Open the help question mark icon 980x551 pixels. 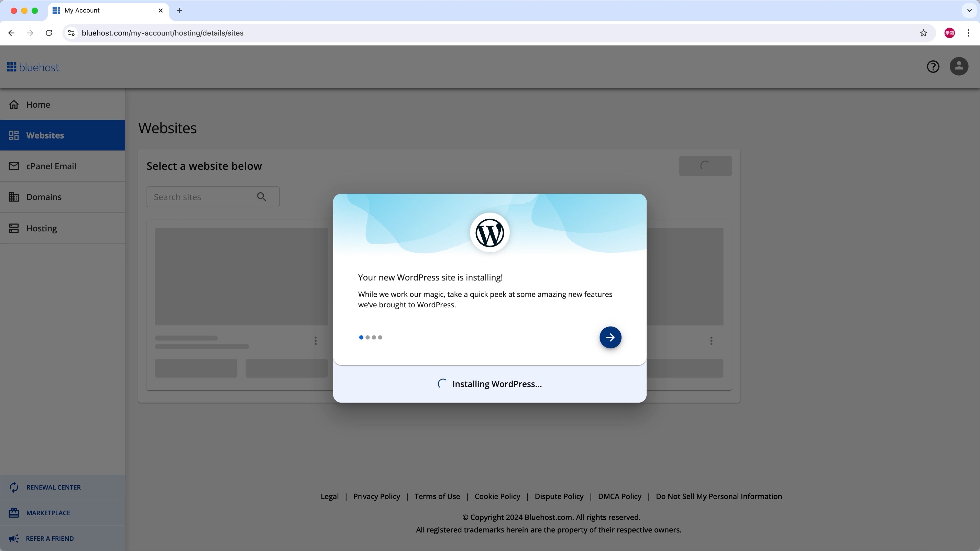[933, 67]
